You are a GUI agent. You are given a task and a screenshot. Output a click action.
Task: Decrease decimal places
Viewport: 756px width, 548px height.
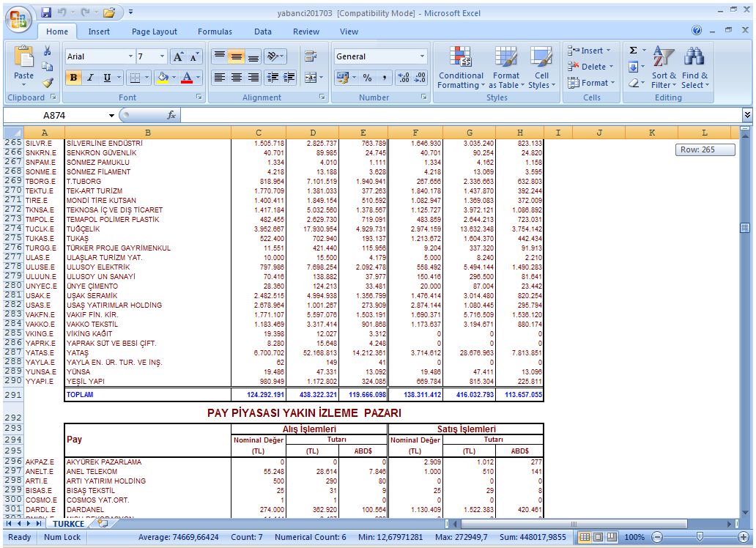coord(420,78)
